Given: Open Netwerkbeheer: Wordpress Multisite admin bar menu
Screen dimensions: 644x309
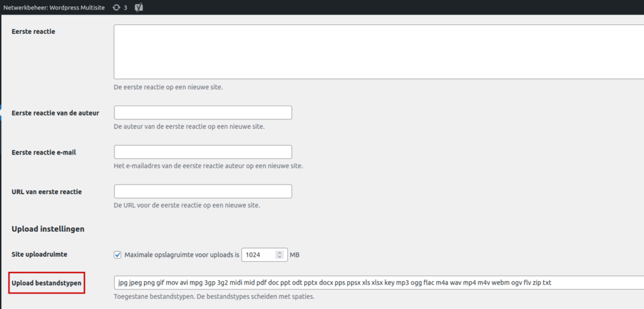Looking at the screenshot, I should 54,8.
